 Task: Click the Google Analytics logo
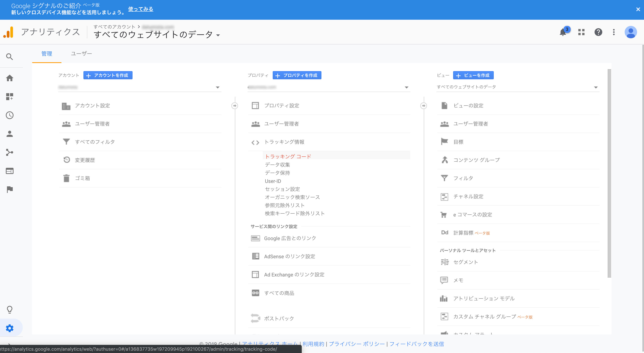coord(8,32)
